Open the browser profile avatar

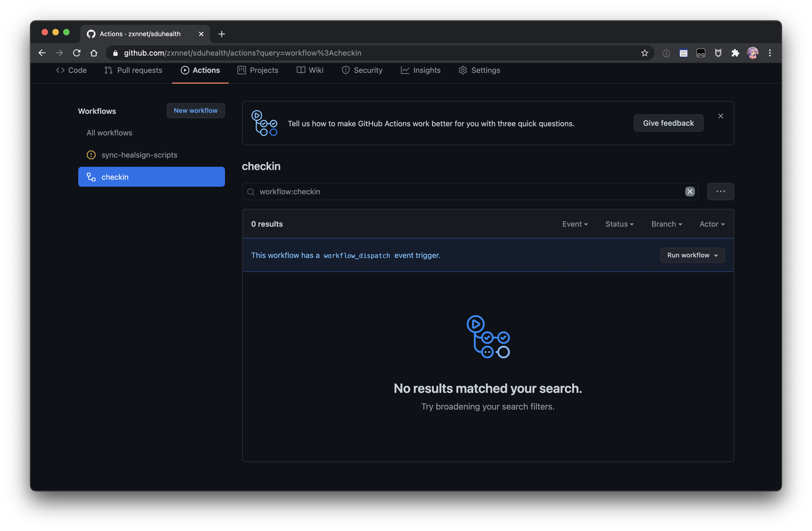click(753, 53)
